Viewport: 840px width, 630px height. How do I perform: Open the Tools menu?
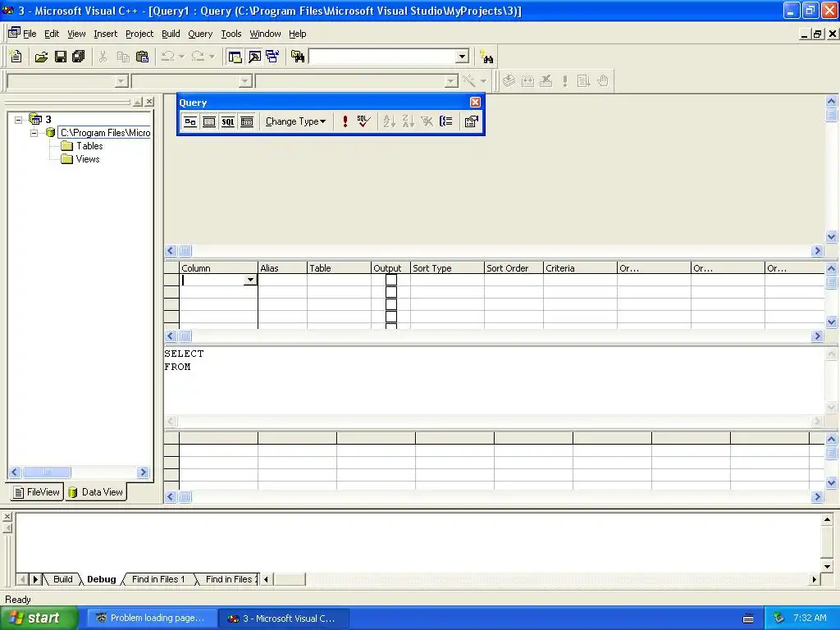(x=231, y=34)
